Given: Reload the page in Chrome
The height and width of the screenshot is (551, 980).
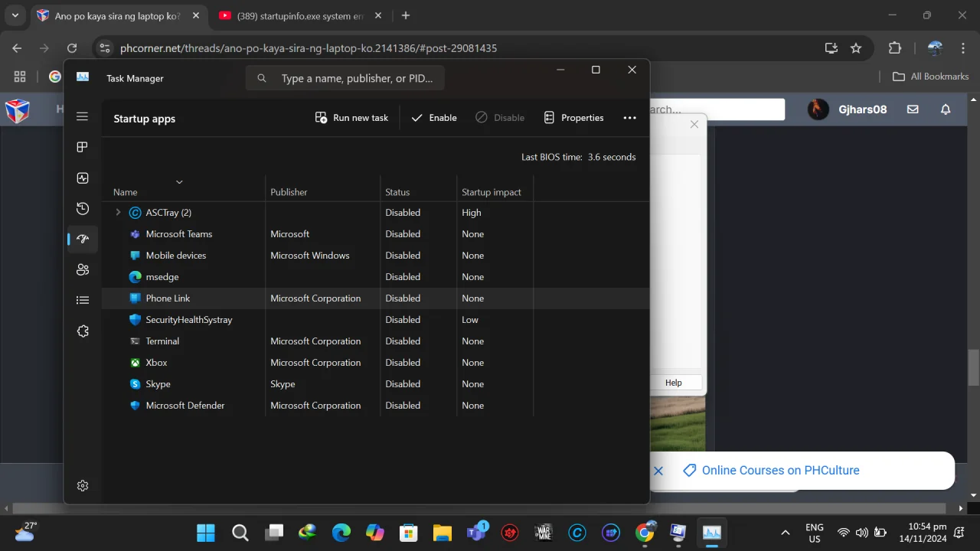Looking at the screenshot, I should click(72, 48).
